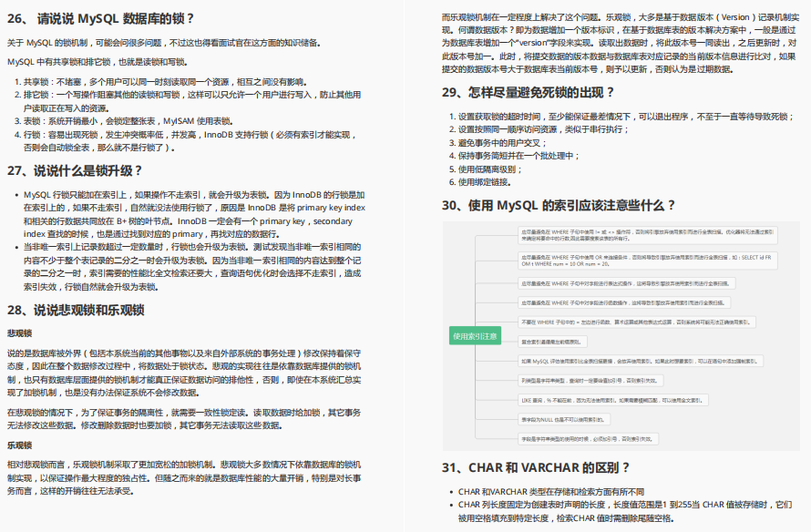This screenshot has width=811, height=532.
Task: Click heading '28、说说悲观锁和乐观锁'
Action: 76,311
